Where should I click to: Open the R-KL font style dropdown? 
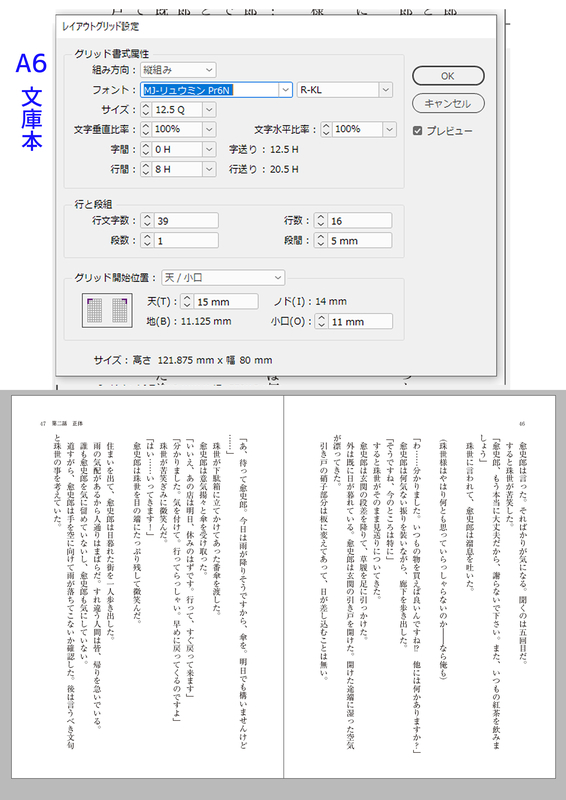[344, 90]
